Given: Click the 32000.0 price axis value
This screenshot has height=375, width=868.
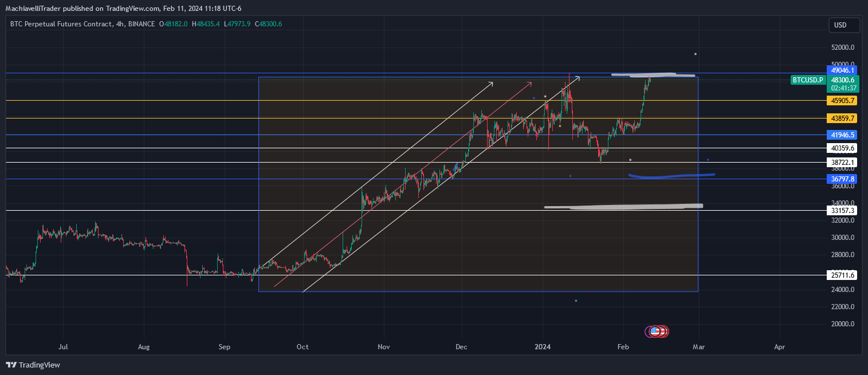Looking at the screenshot, I should point(843,220).
